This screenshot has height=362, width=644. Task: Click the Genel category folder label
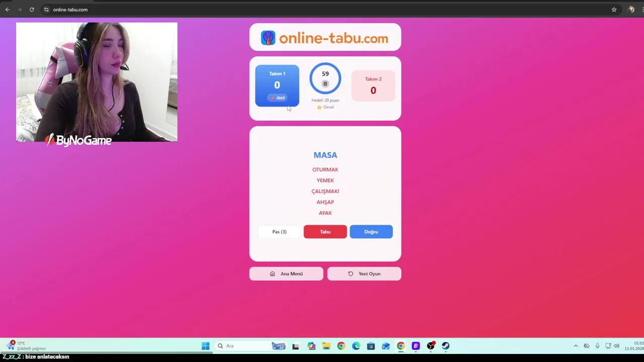325,107
